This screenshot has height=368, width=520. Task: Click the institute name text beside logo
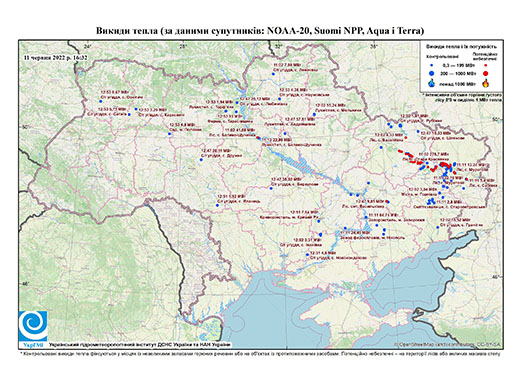coord(139,344)
